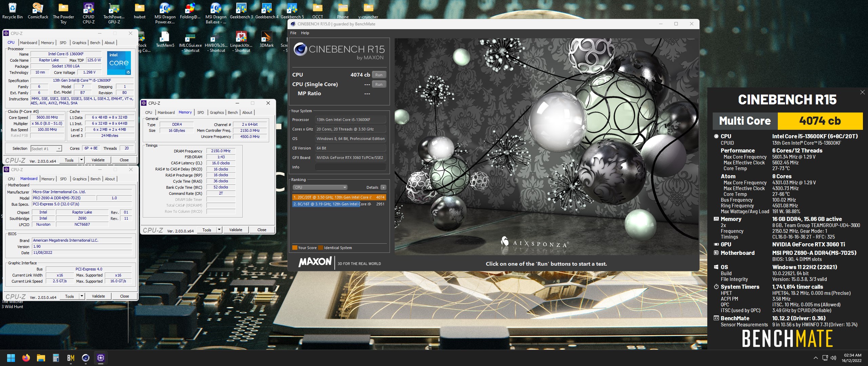Open BenchMate taskbar icon

coord(71,358)
